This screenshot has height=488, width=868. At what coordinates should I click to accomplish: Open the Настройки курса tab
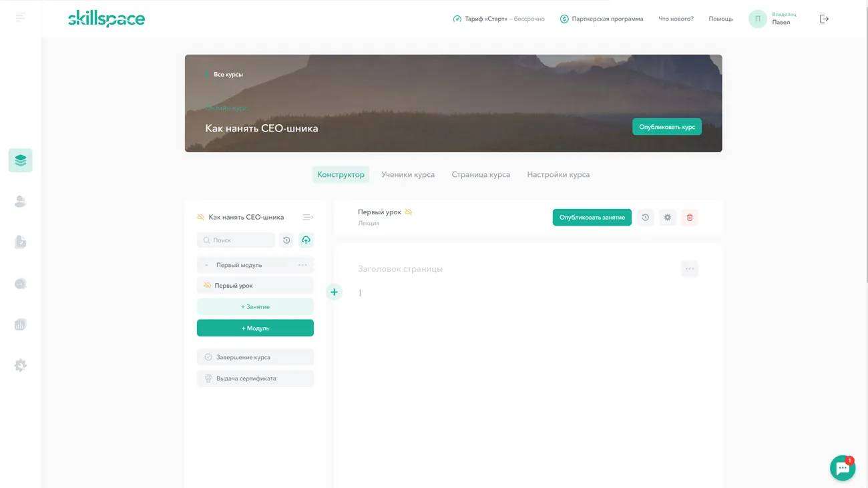558,175
